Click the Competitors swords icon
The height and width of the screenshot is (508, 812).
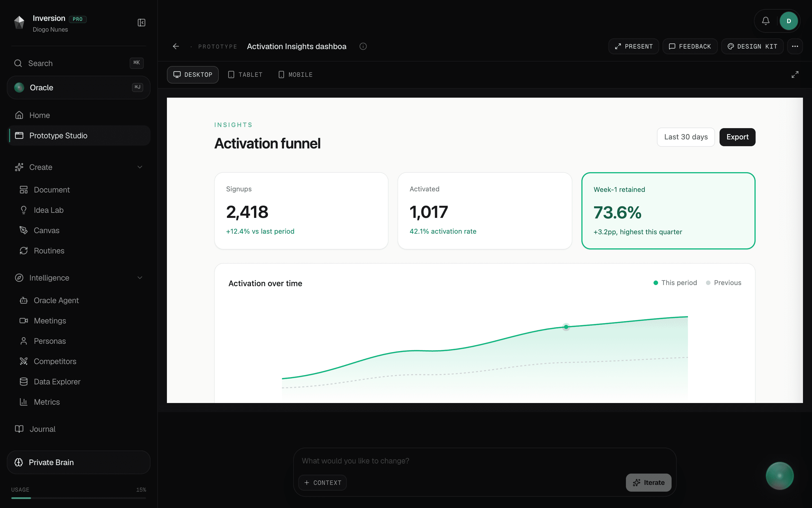23,361
